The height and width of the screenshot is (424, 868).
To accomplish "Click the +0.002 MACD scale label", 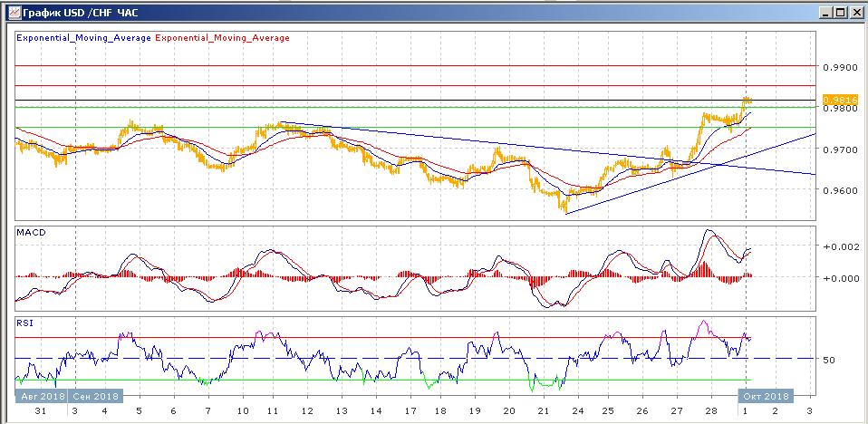I will pos(838,246).
